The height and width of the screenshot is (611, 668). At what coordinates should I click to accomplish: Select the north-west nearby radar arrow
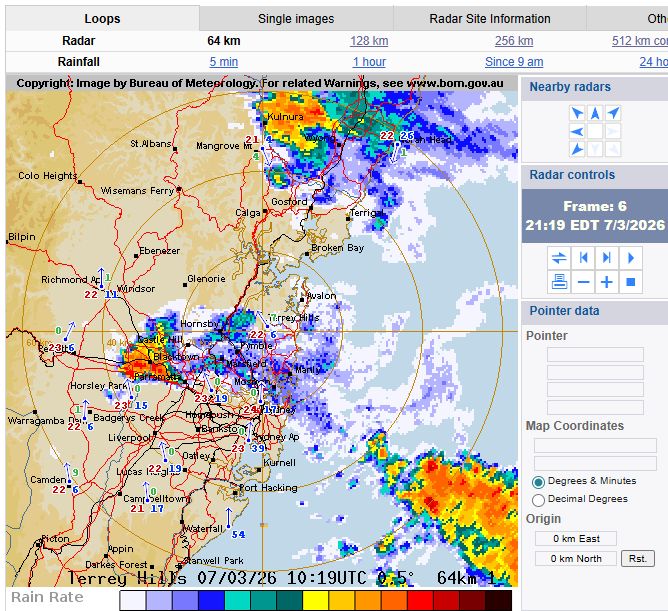pos(577,113)
